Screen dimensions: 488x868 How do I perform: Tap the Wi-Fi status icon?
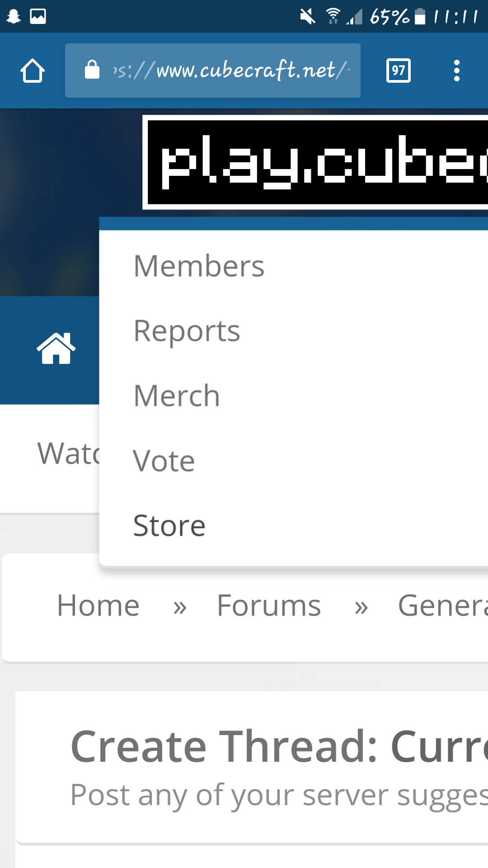[333, 16]
